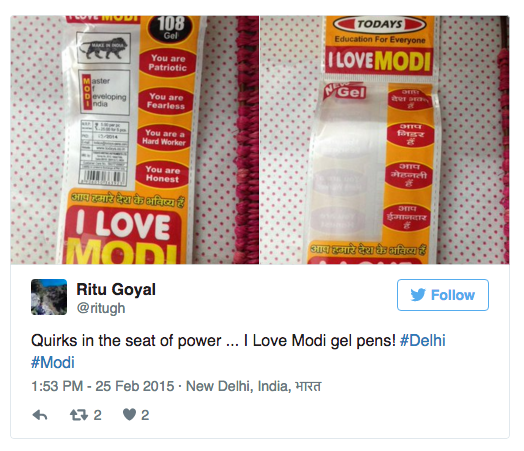Retweet using the retweet arrows icon

pyautogui.click(x=79, y=415)
